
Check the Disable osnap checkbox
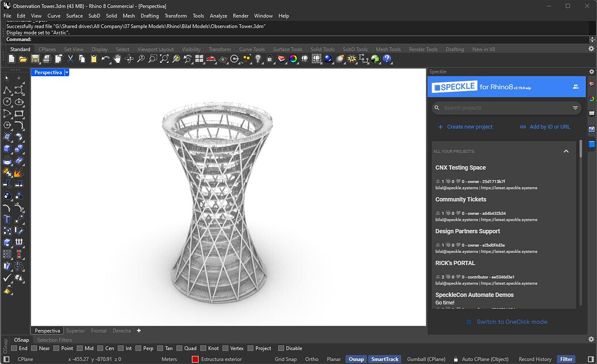click(281, 348)
